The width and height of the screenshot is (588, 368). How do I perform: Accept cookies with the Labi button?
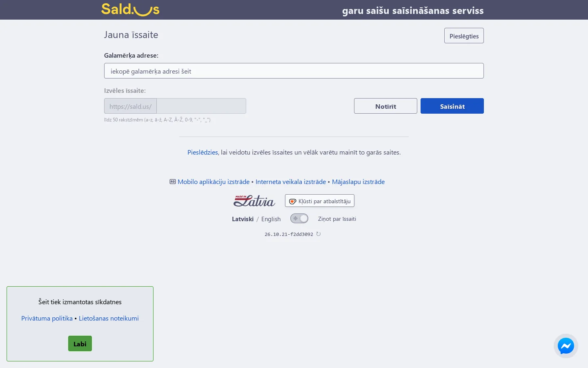click(80, 343)
